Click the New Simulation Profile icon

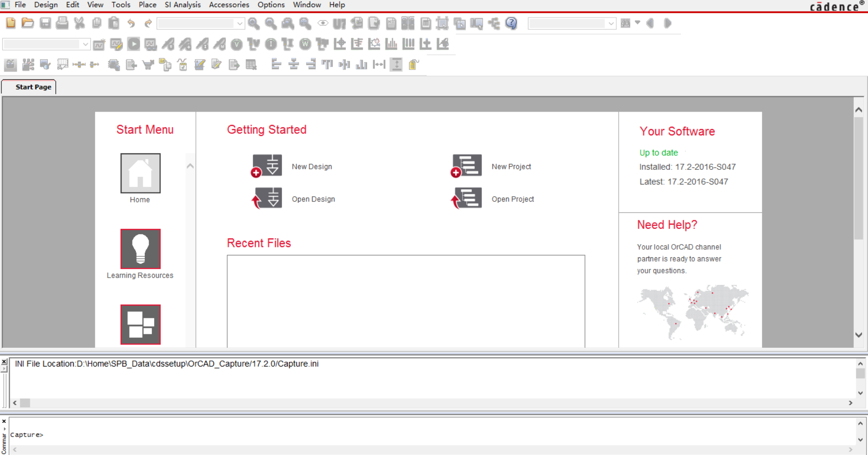coord(99,44)
